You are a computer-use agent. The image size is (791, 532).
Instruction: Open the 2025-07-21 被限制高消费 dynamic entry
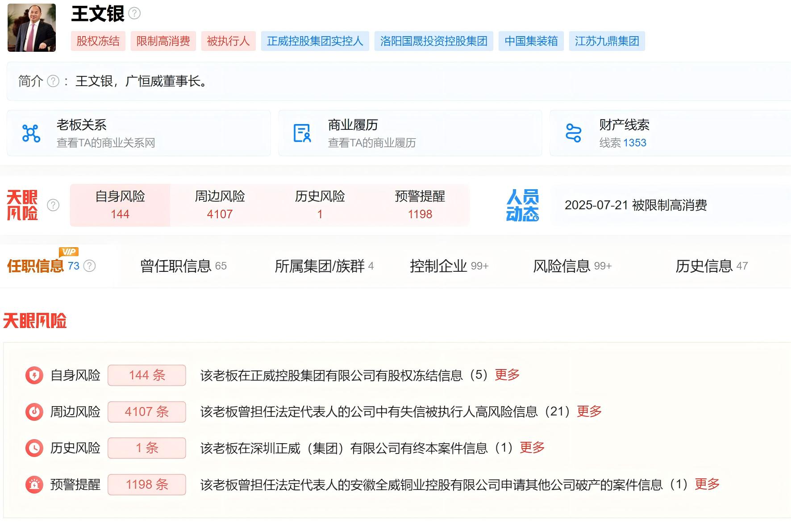[x=636, y=205]
